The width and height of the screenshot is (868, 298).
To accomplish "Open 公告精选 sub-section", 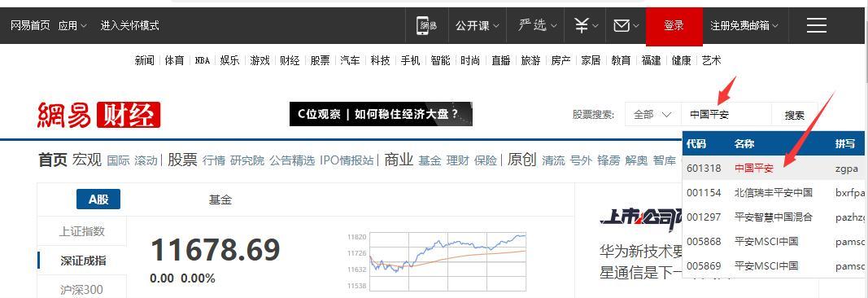I will coord(292,160).
